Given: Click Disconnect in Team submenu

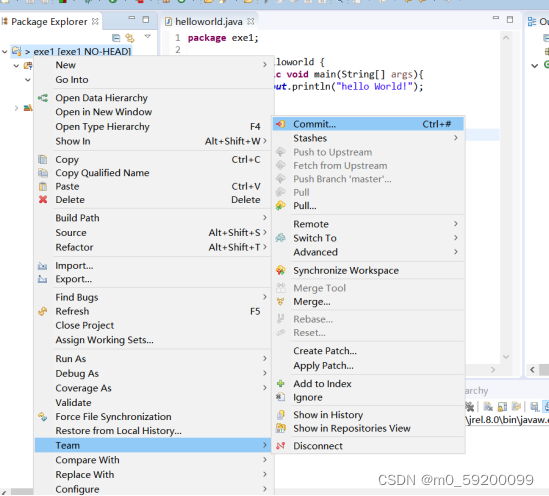Looking at the screenshot, I should 368,446.
